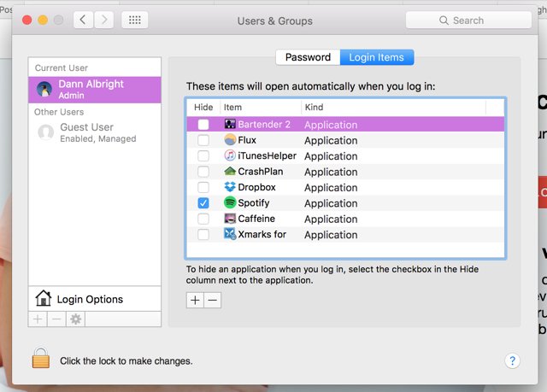Click the CrashPlan app icon

click(x=230, y=172)
